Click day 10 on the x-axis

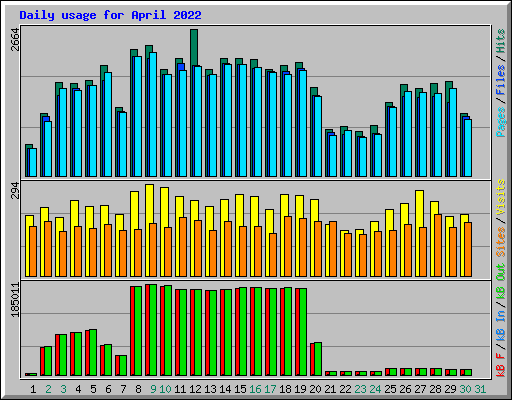tap(165, 389)
